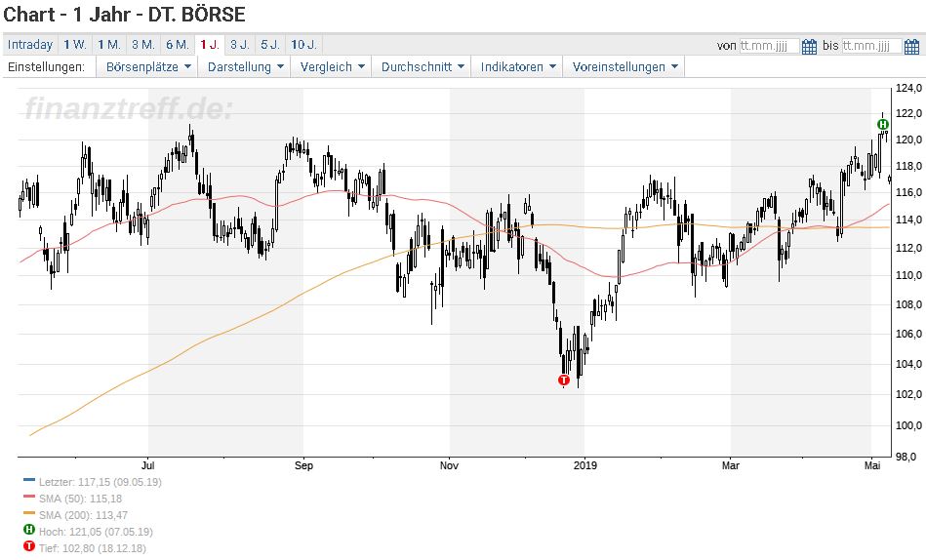Open the calendar icon beside the 'bis' date field
The height and width of the screenshot is (560, 926).
[911, 46]
